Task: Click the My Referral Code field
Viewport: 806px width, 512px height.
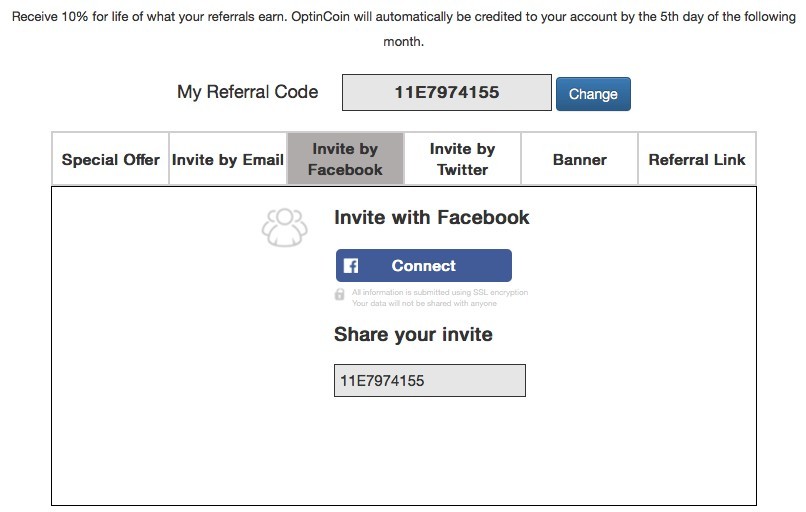Action: coord(447,93)
